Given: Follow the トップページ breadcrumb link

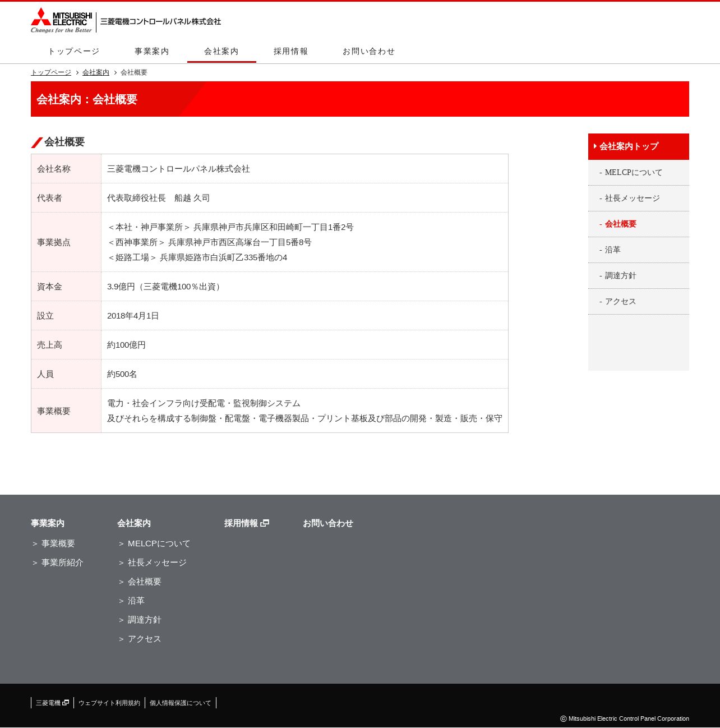Looking at the screenshot, I should point(51,72).
